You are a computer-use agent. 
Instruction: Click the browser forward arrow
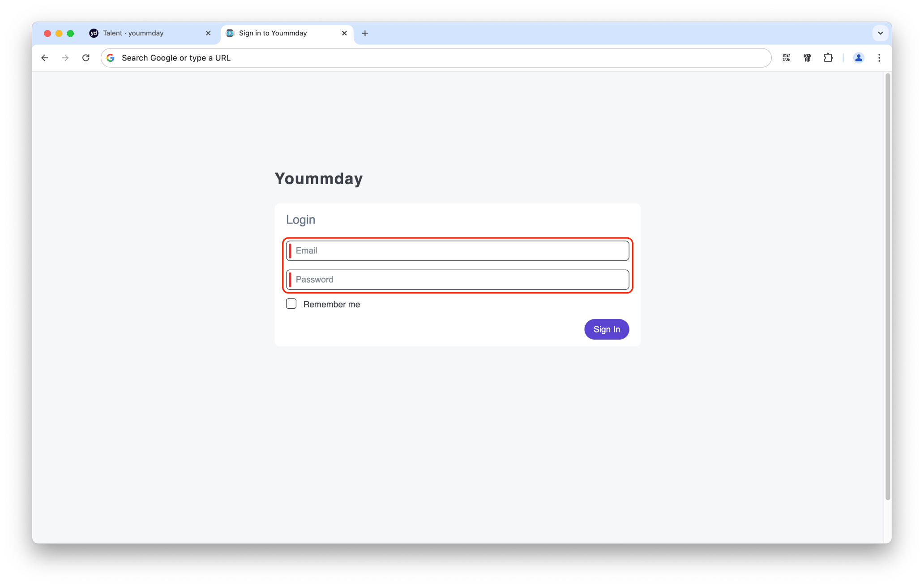(x=65, y=58)
